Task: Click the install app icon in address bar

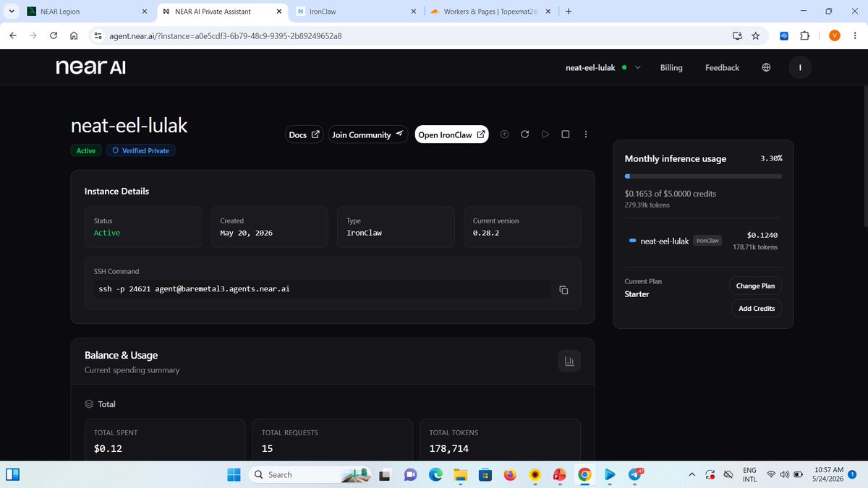Action: click(737, 35)
